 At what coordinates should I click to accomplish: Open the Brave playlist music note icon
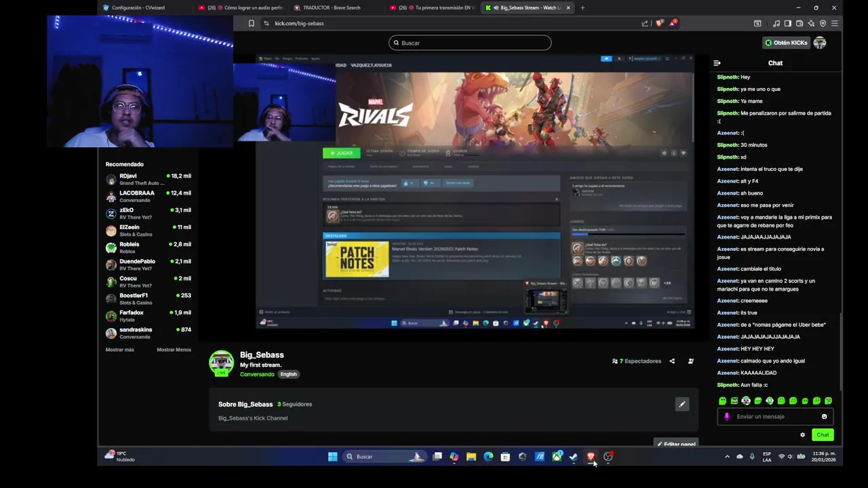click(776, 23)
